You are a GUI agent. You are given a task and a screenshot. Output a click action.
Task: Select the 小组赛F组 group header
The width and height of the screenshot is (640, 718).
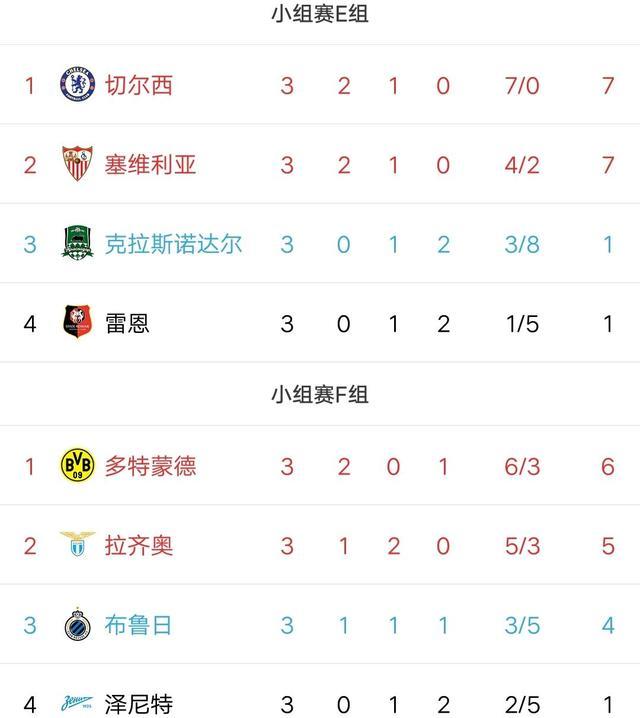[x=320, y=394]
